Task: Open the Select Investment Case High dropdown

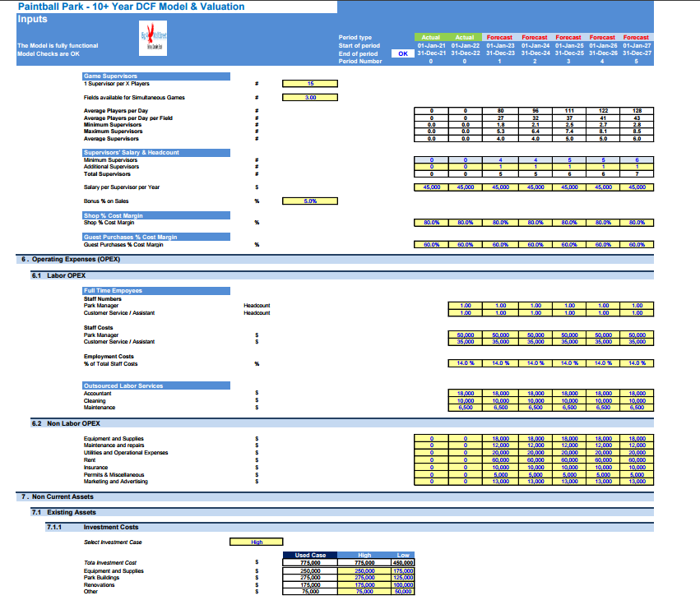Action: (257, 542)
